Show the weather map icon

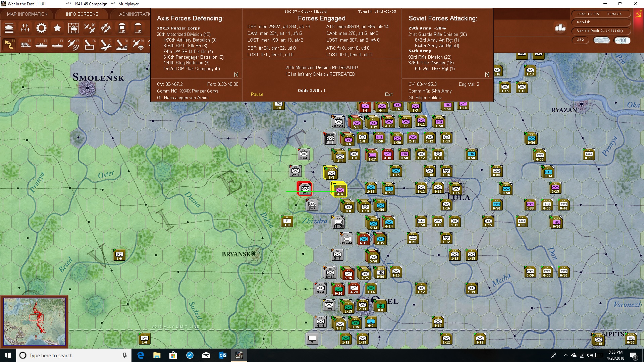click(73, 28)
